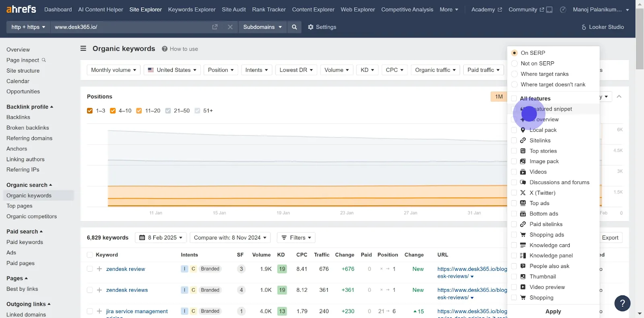Click Apply in the SERP features panel
This screenshot has height=318, width=644.
[553, 311]
